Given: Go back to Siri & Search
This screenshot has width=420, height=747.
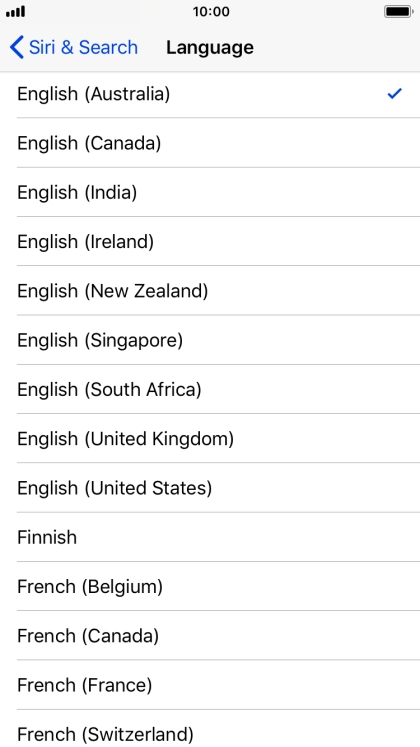Looking at the screenshot, I should click(x=74, y=48).
